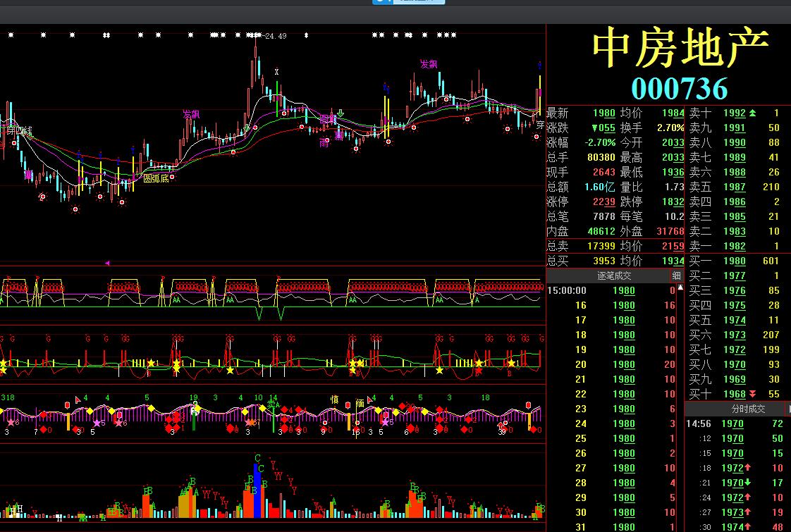Click the scroll-up arrow of the 逐笔成交 list
The height and width of the screenshot is (532, 791).
pos(680,287)
